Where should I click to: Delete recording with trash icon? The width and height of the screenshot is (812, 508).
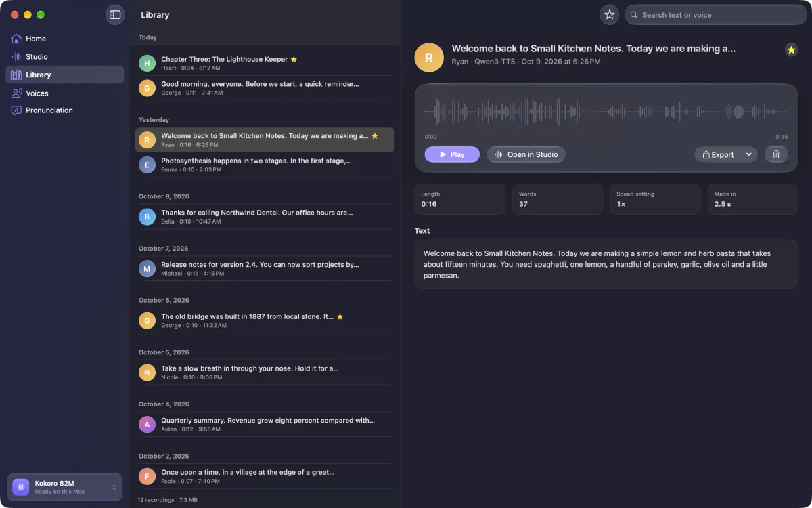pyautogui.click(x=776, y=154)
